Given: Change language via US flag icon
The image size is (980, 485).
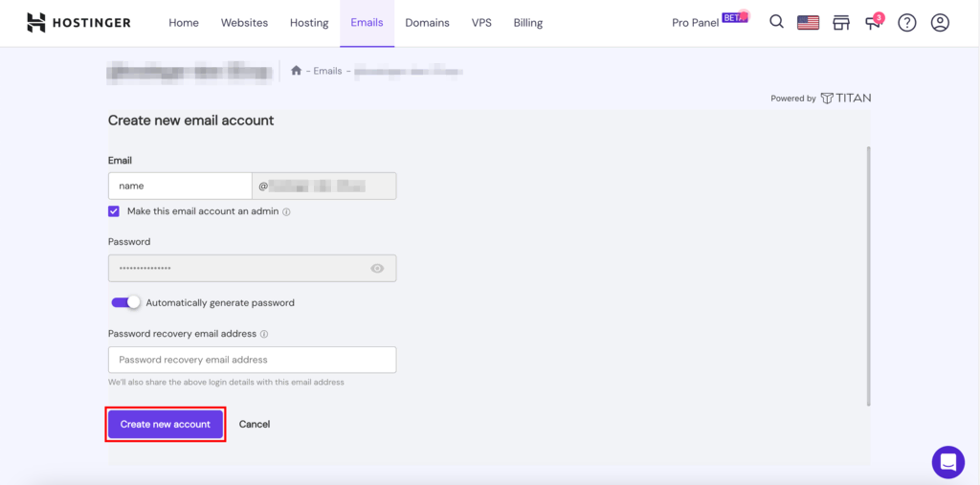Looking at the screenshot, I should [808, 23].
